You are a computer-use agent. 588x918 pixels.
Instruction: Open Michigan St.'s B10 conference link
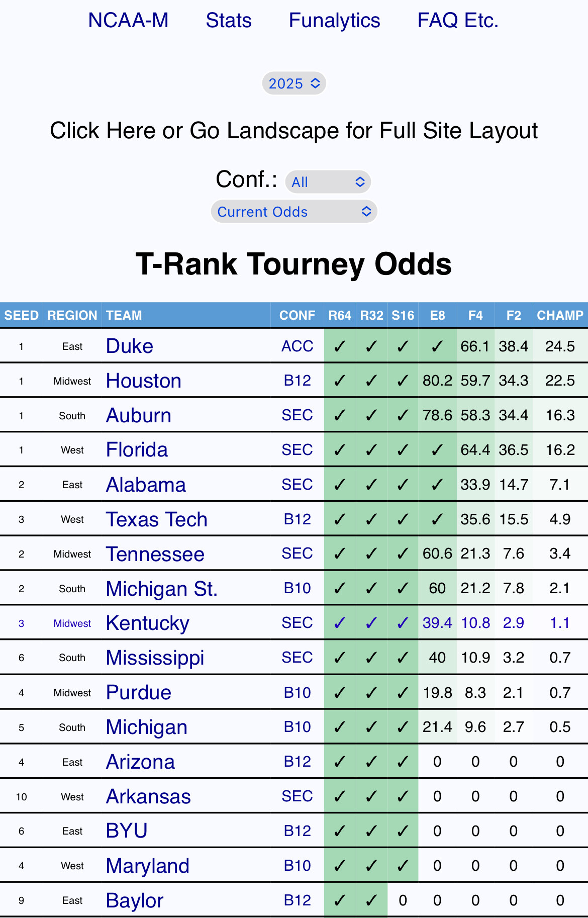click(x=297, y=588)
